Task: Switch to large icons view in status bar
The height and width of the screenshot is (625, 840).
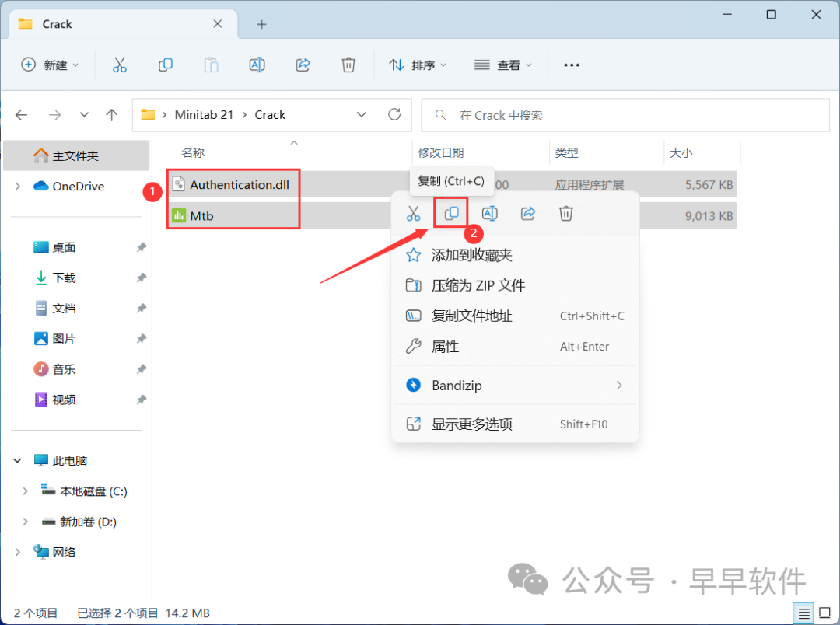Action: click(x=824, y=613)
